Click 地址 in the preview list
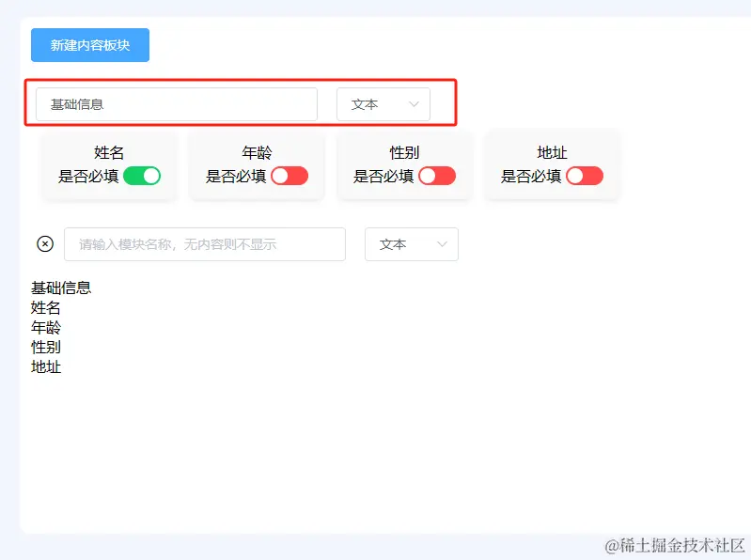This screenshot has width=751, height=560. pos(45,367)
